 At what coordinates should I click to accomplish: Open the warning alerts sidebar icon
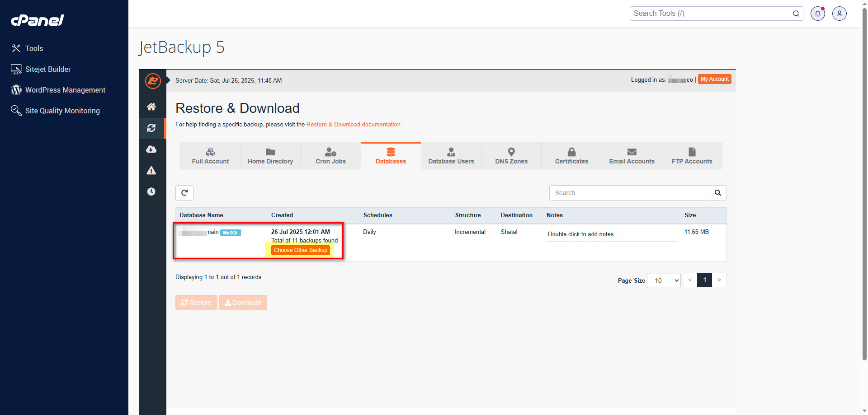point(151,171)
